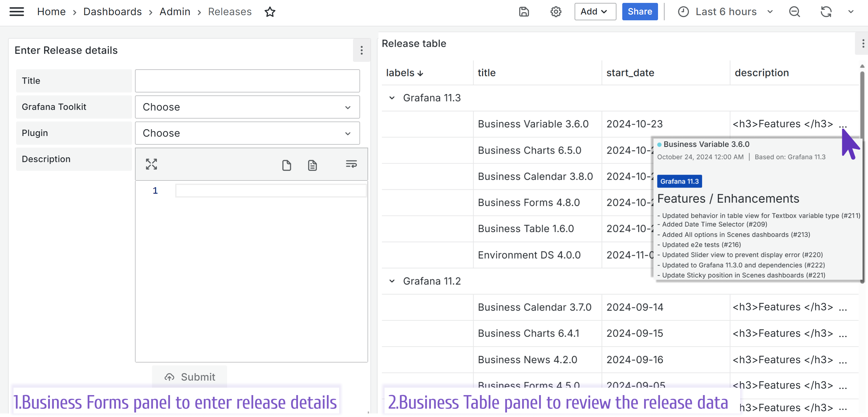Click the Share button
868x417 pixels.
(x=639, y=11)
